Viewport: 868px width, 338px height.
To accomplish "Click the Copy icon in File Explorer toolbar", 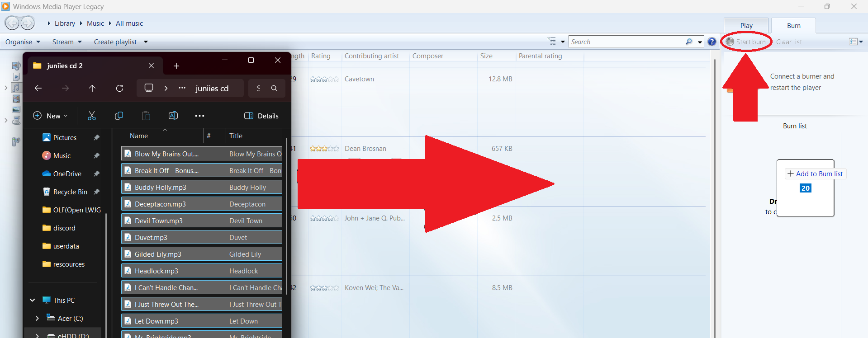I will 119,116.
